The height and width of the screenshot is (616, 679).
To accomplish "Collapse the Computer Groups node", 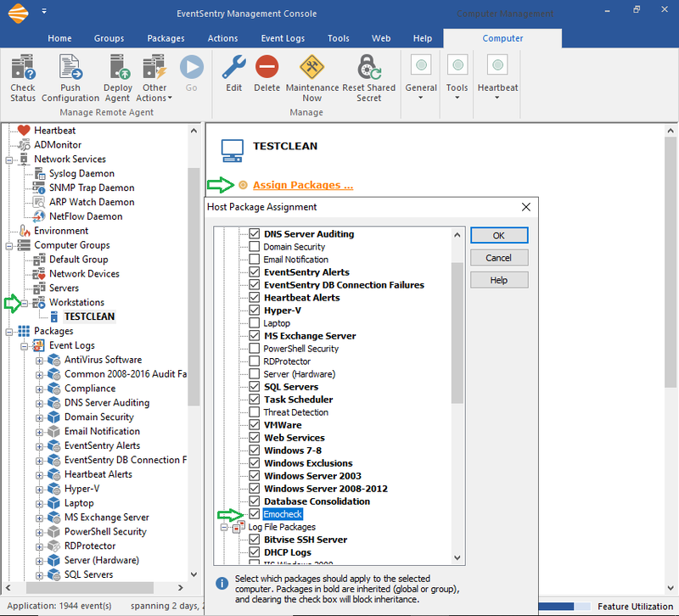I will click(x=9, y=246).
